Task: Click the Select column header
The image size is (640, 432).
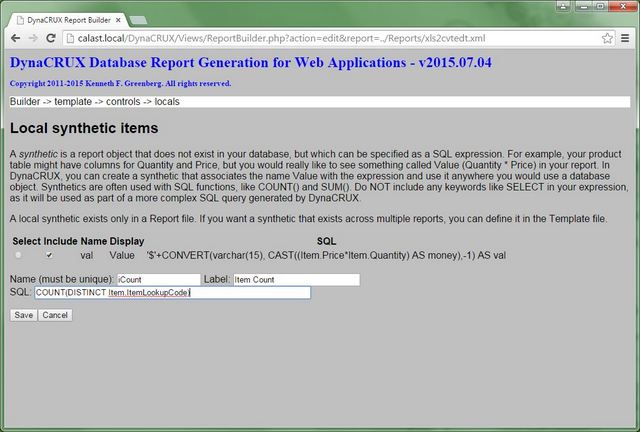Action: tap(27, 241)
